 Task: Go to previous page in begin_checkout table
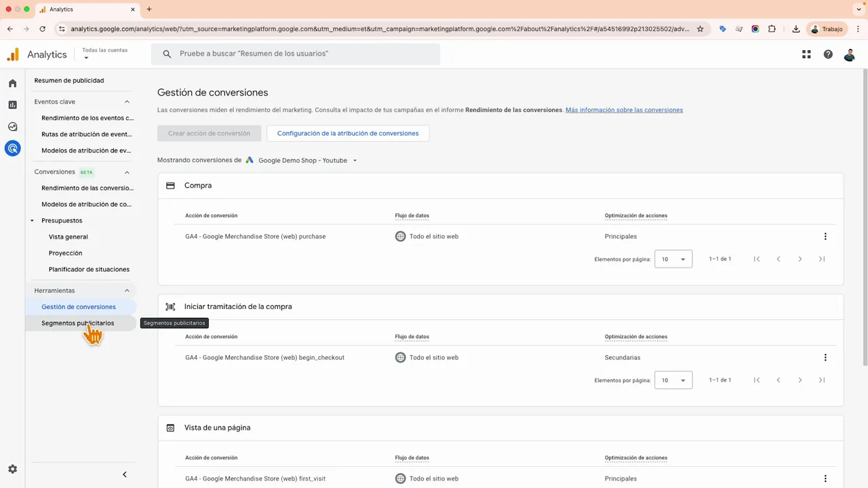[x=778, y=380]
